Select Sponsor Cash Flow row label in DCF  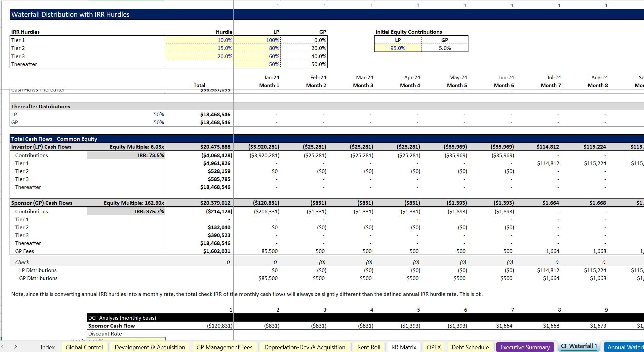(x=111, y=326)
